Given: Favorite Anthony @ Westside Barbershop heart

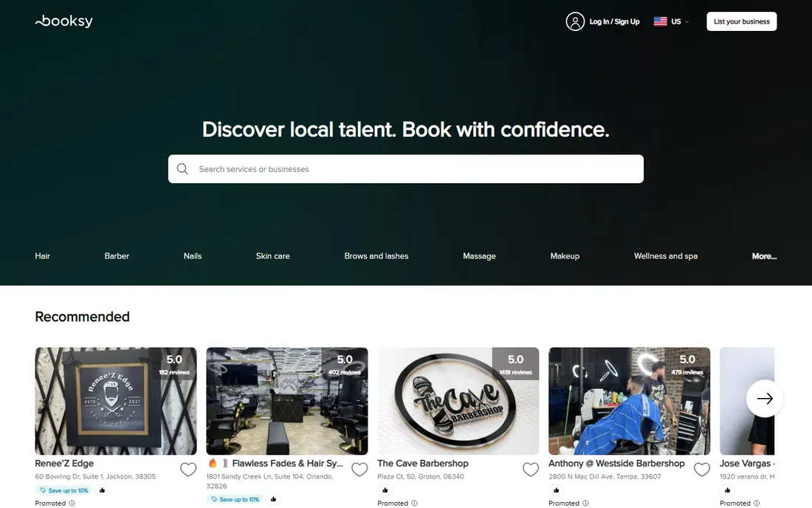Looking at the screenshot, I should (702, 469).
